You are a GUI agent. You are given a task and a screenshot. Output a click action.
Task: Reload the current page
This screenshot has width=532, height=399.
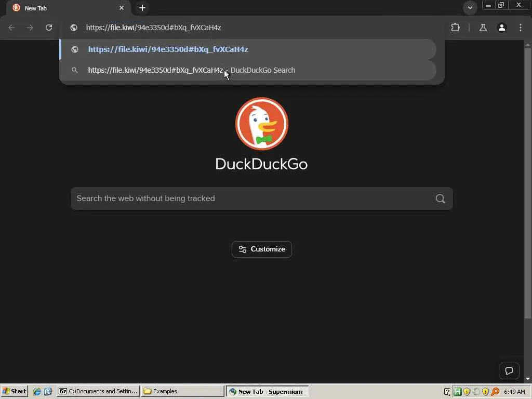coord(49,28)
